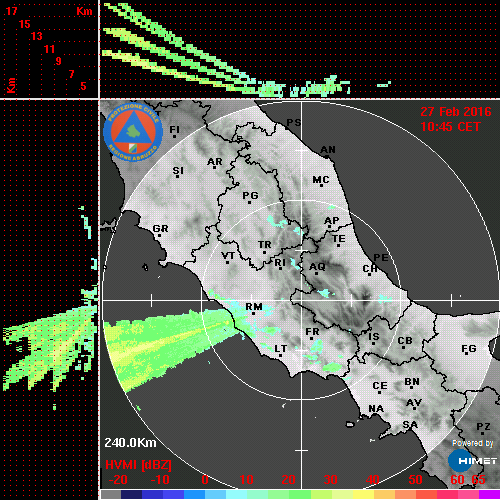The height and width of the screenshot is (500, 500).
Task: Click the PG city marker
Action: (x=249, y=202)
